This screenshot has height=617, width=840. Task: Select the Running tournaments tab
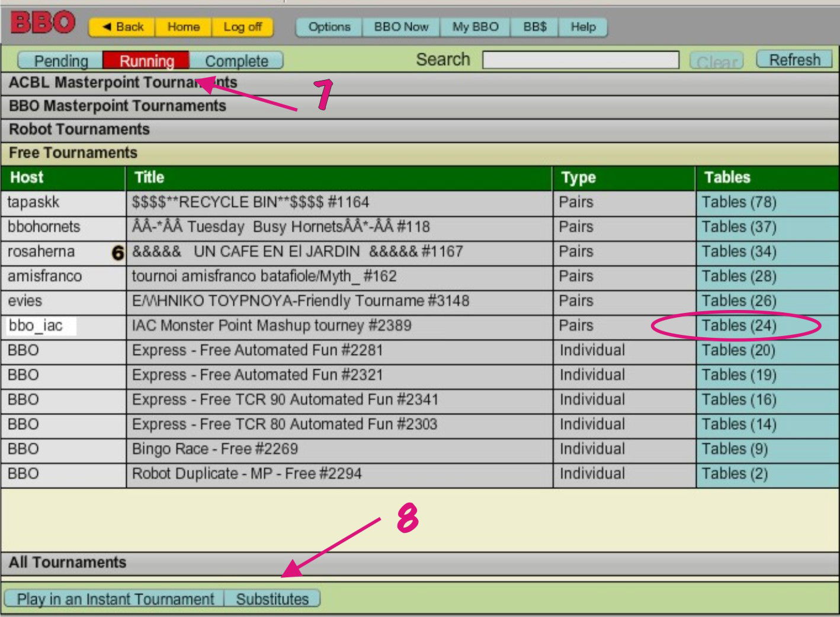[146, 60]
